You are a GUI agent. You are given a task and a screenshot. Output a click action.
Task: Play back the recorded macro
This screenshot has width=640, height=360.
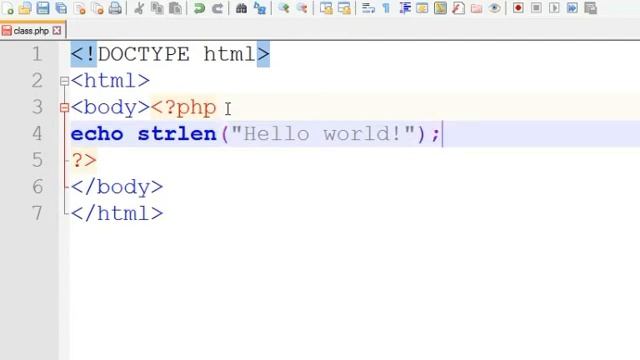[x=554, y=8]
